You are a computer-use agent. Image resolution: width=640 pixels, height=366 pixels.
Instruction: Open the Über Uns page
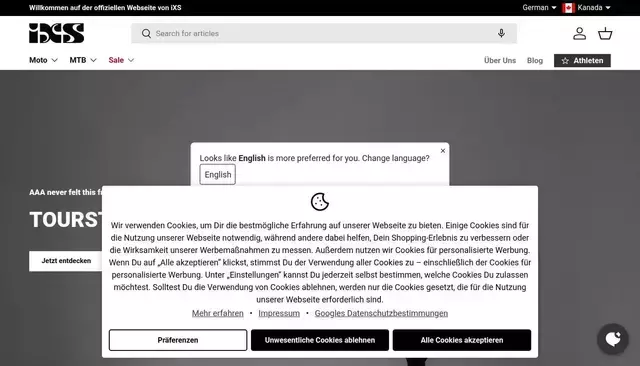click(x=500, y=60)
